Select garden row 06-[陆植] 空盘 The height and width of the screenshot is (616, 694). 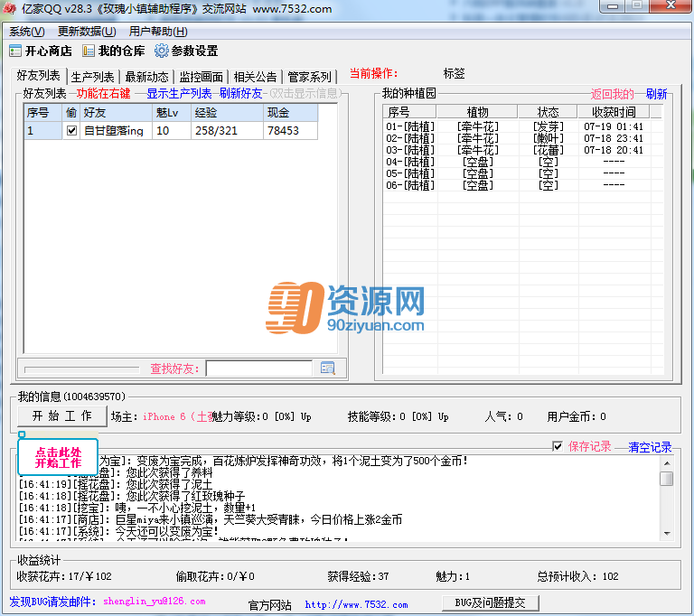pos(522,185)
